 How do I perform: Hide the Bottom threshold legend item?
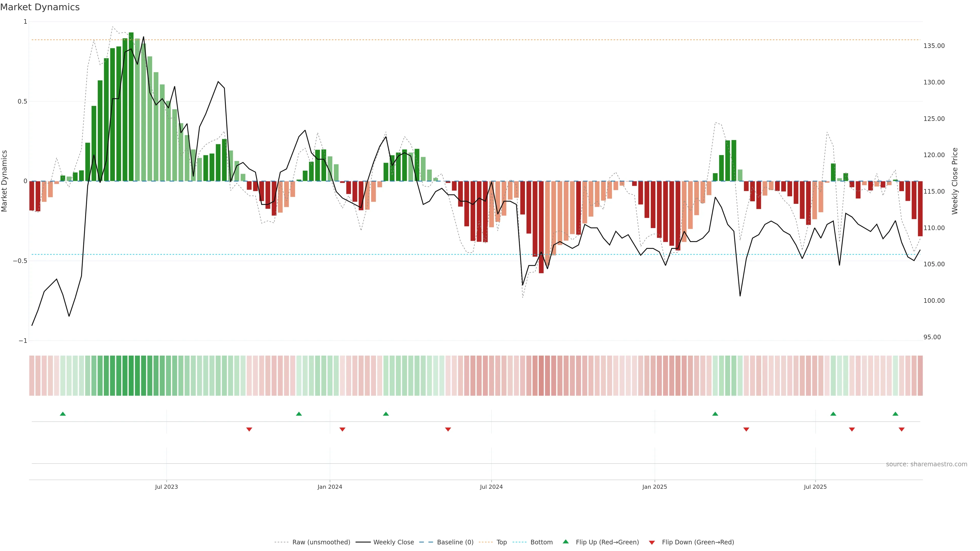tap(541, 542)
